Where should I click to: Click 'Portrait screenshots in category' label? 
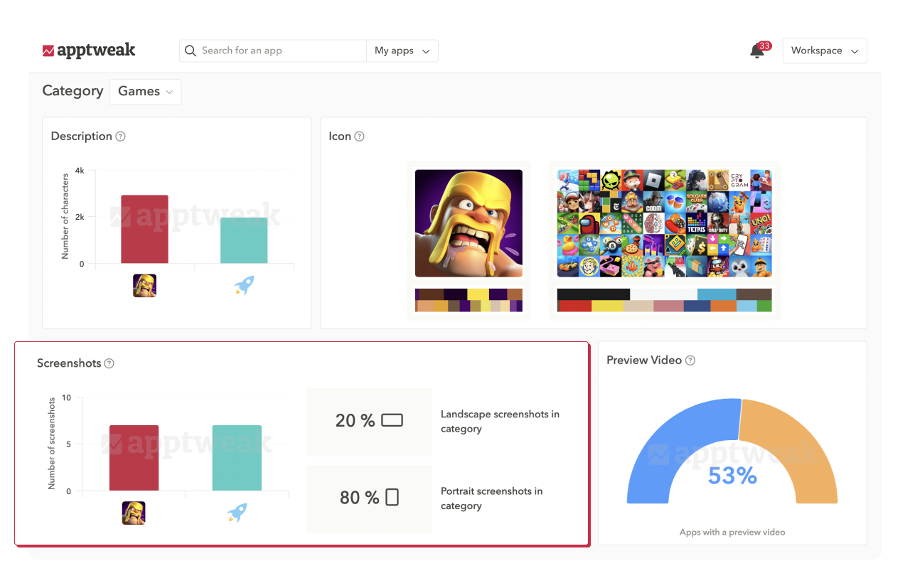(x=491, y=498)
